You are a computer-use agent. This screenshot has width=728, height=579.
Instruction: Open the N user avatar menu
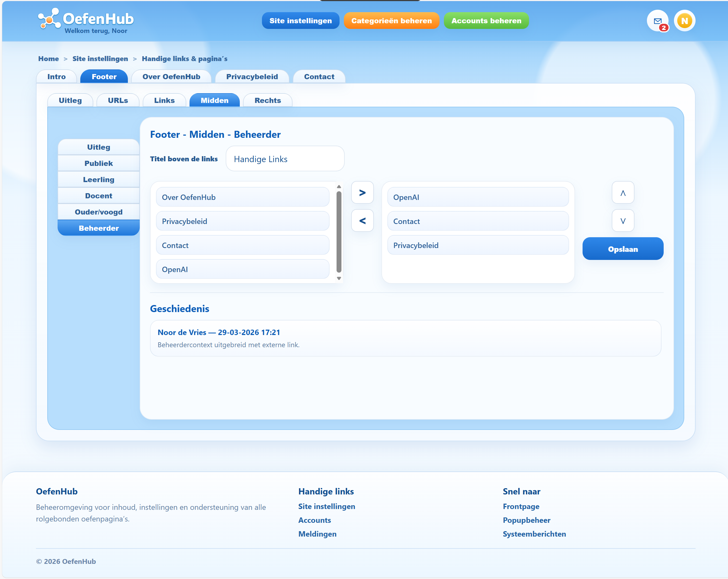[x=684, y=21]
